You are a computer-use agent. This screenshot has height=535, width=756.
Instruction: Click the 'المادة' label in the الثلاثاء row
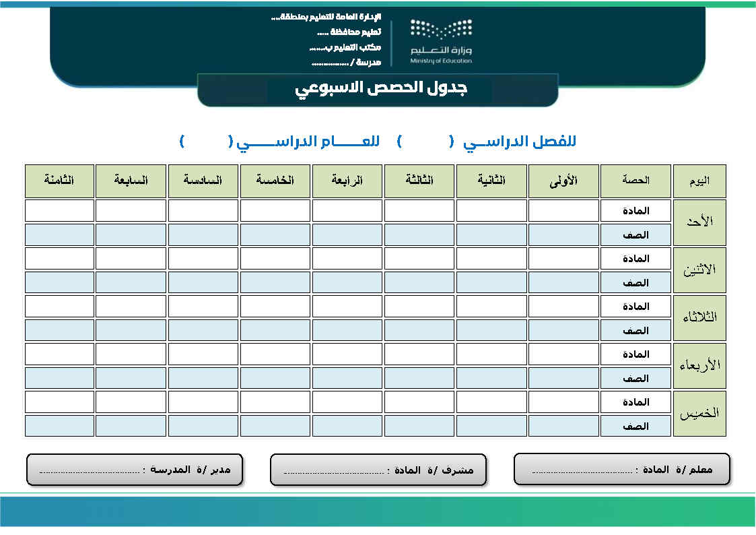click(x=635, y=307)
